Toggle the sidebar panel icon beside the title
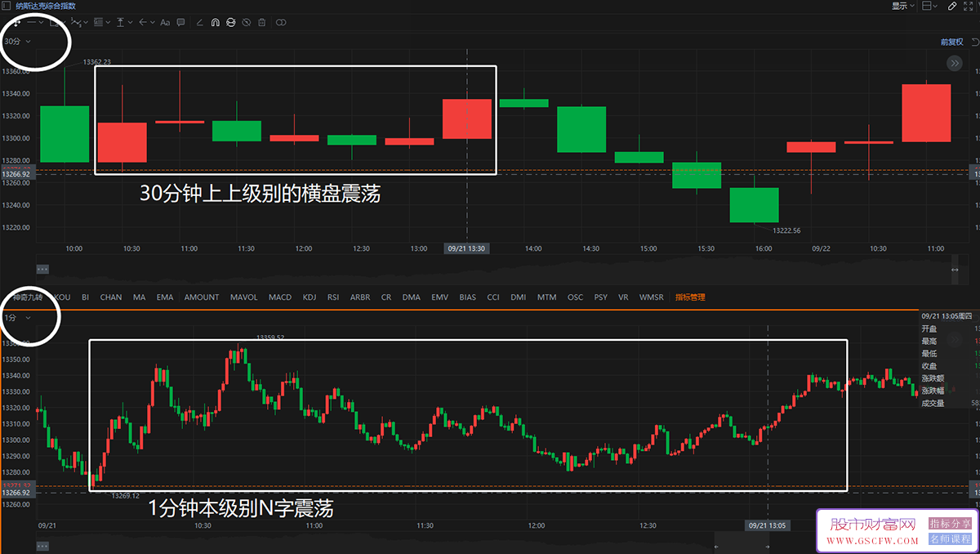This screenshot has width=980, height=554. click(x=6, y=6)
